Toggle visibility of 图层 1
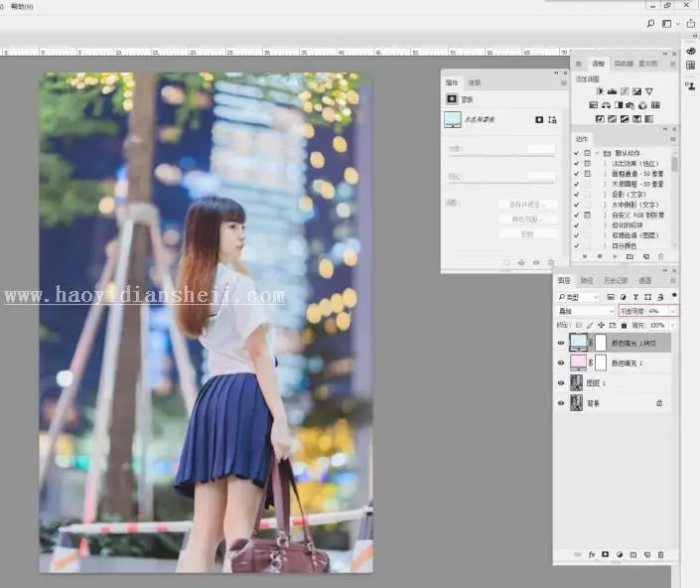700x588 pixels. 561,383
